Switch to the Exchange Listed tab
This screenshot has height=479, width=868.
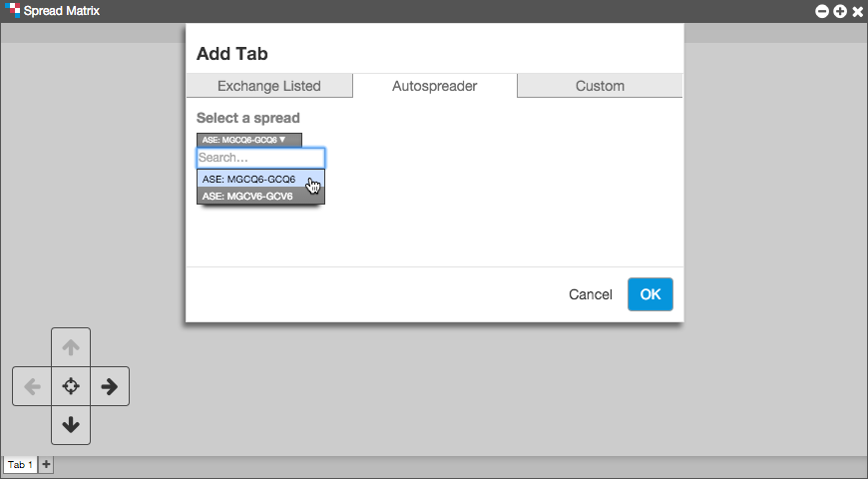(269, 86)
